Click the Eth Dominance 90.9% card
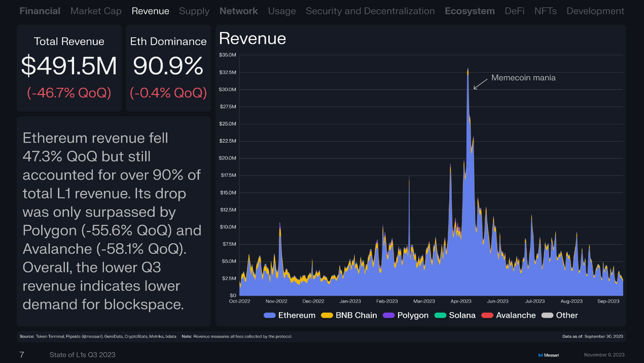Screen dimensions: 644x363 168,68
